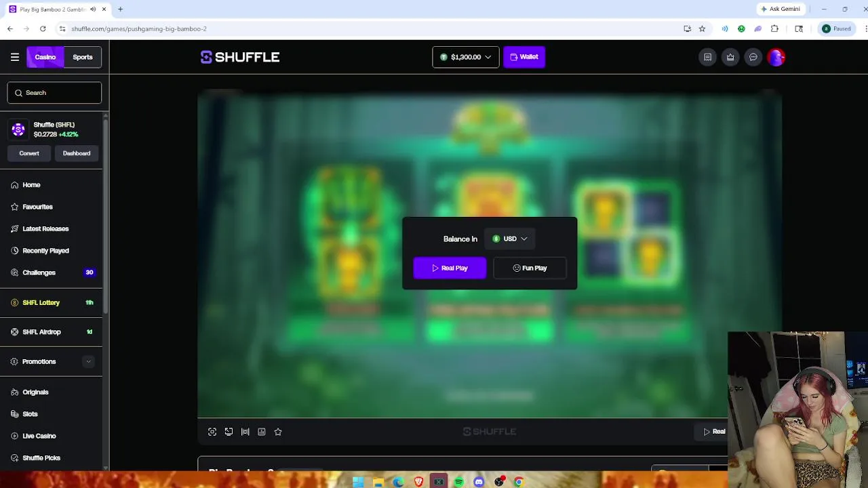
Task: Open Spotify from the taskbar
Action: pos(459,482)
